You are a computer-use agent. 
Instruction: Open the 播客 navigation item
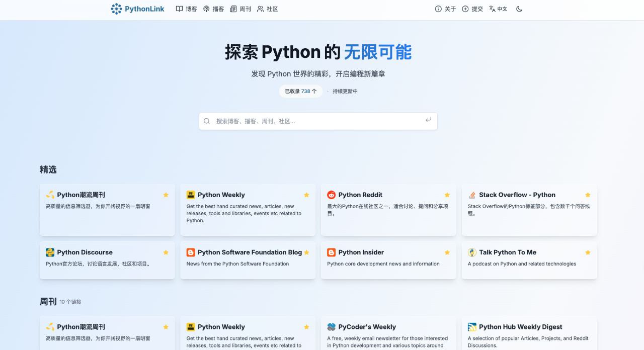pyautogui.click(x=213, y=9)
